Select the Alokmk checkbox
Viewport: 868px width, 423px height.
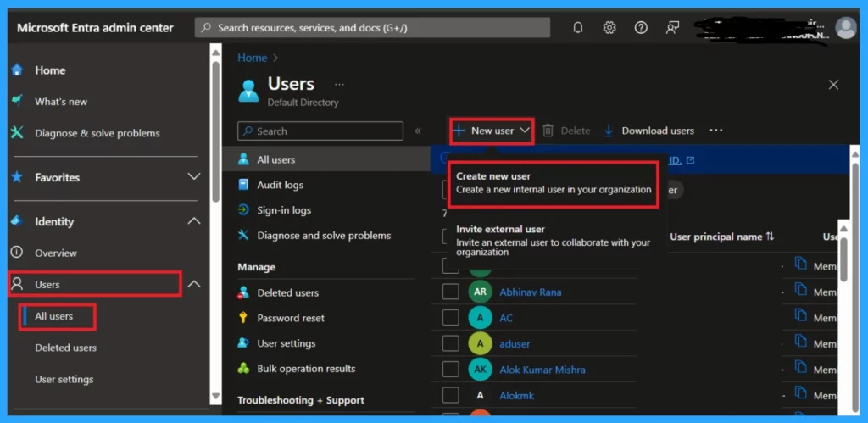click(451, 395)
